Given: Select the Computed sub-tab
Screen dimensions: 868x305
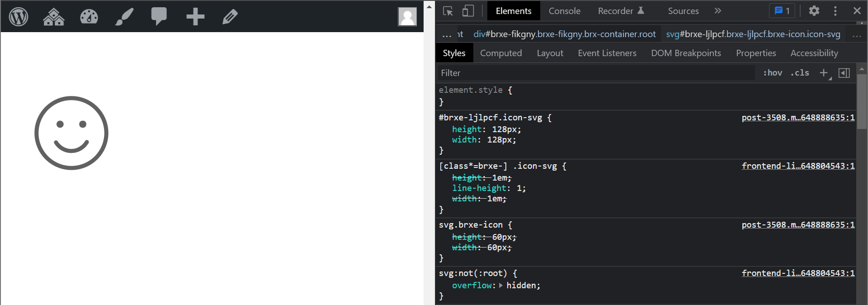Looking at the screenshot, I should [501, 53].
